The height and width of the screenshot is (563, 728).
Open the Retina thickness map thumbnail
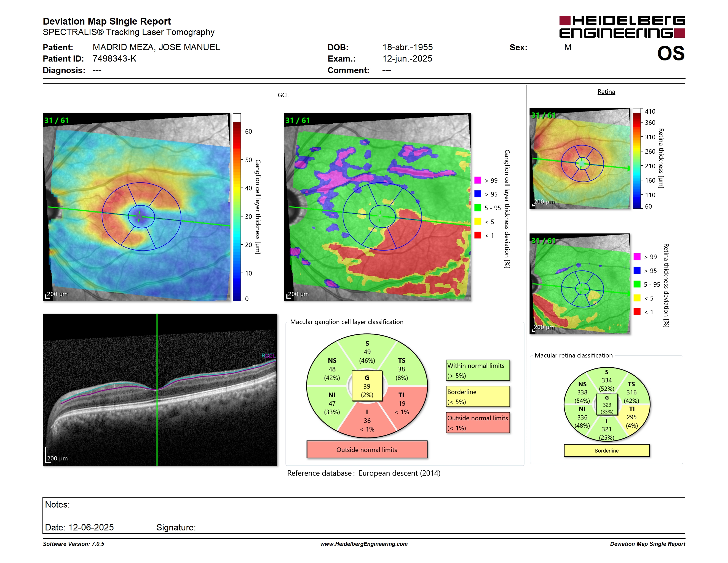click(x=580, y=158)
